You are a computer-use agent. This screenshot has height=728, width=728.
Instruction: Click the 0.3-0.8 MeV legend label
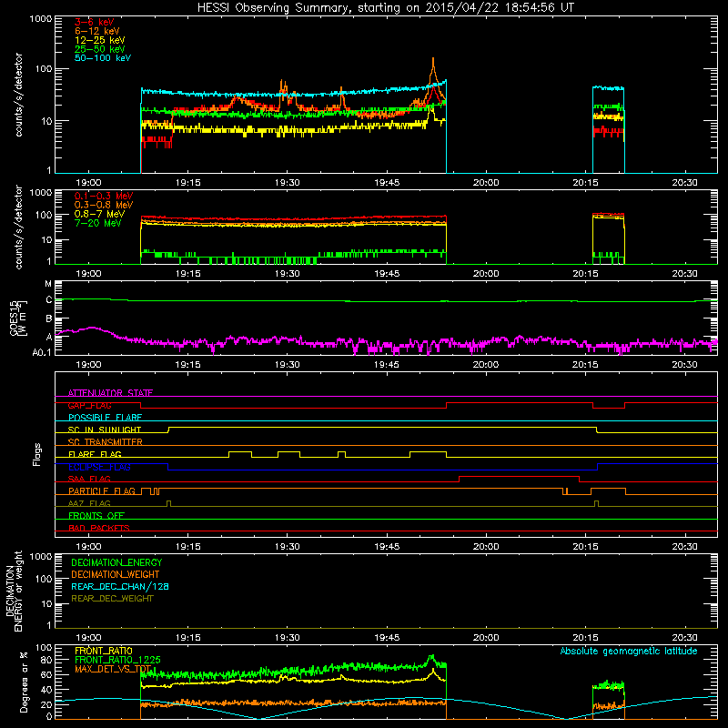click(x=104, y=205)
